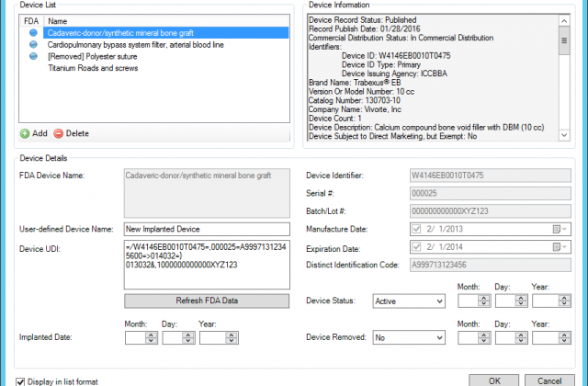The width and height of the screenshot is (588, 386).
Task: Open the Device Status dropdown
Action: (x=409, y=301)
